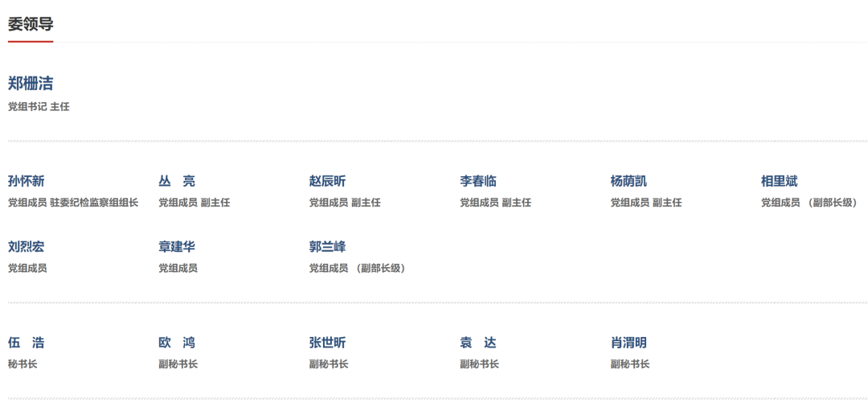The height and width of the screenshot is (403, 868).
Task: Select 刘烈宏 from the leaders list
Action: tap(26, 246)
